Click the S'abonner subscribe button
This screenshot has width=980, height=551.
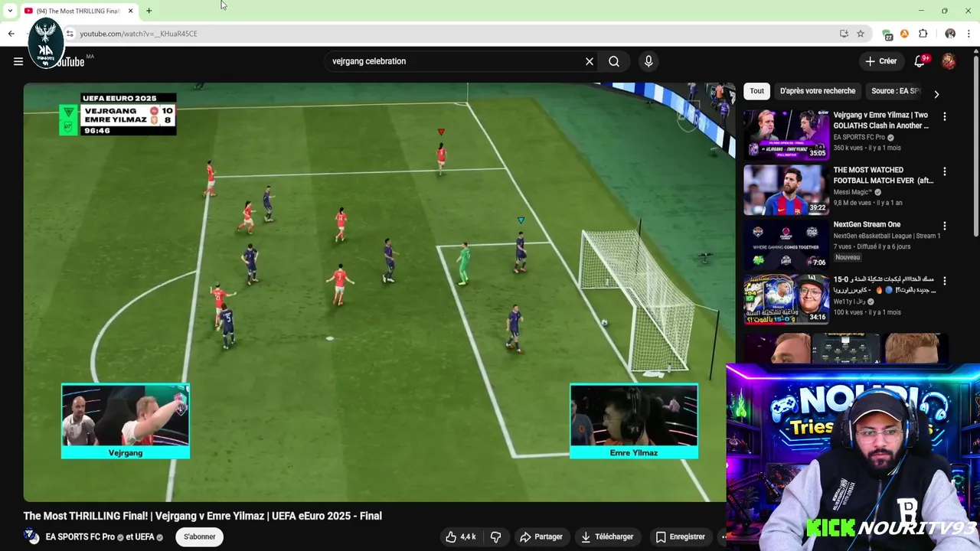click(199, 536)
